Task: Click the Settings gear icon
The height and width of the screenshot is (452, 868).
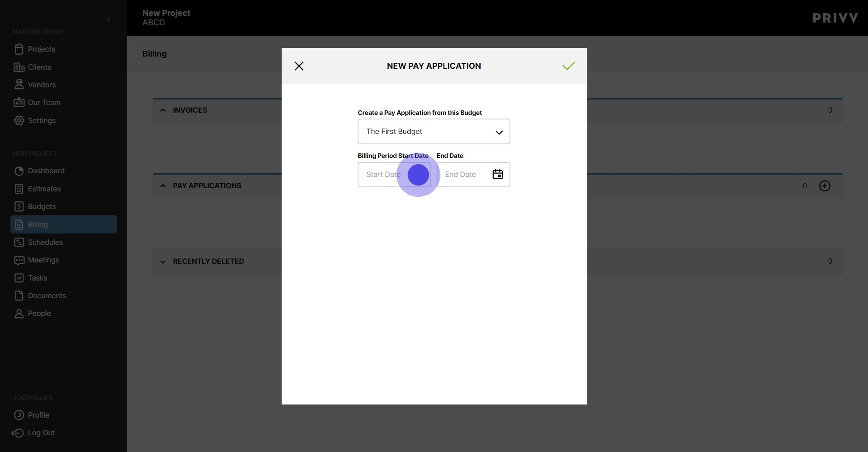Action: [x=19, y=120]
